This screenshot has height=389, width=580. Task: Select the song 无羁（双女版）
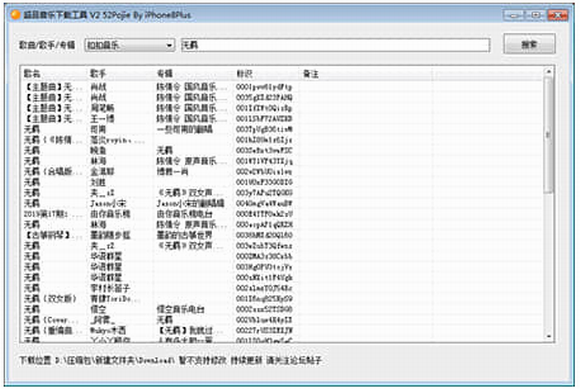pyautogui.click(x=50, y=298)
